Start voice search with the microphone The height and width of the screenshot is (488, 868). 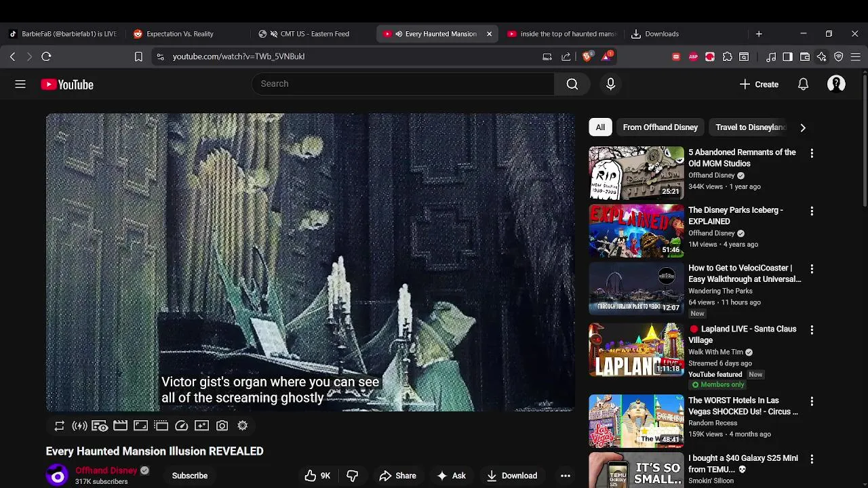pos(610,84)
